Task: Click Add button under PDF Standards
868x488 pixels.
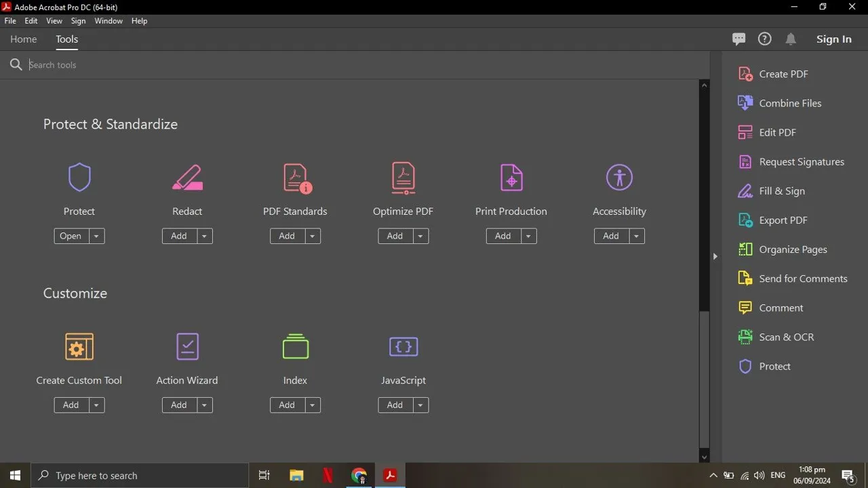Action: point(287,236)
